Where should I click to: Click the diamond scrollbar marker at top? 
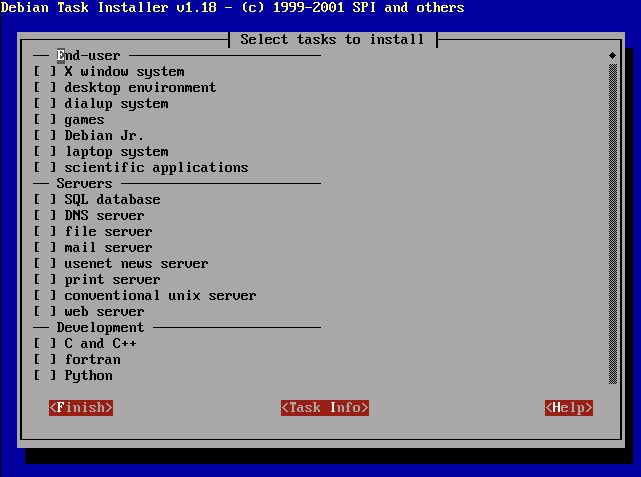612,55
